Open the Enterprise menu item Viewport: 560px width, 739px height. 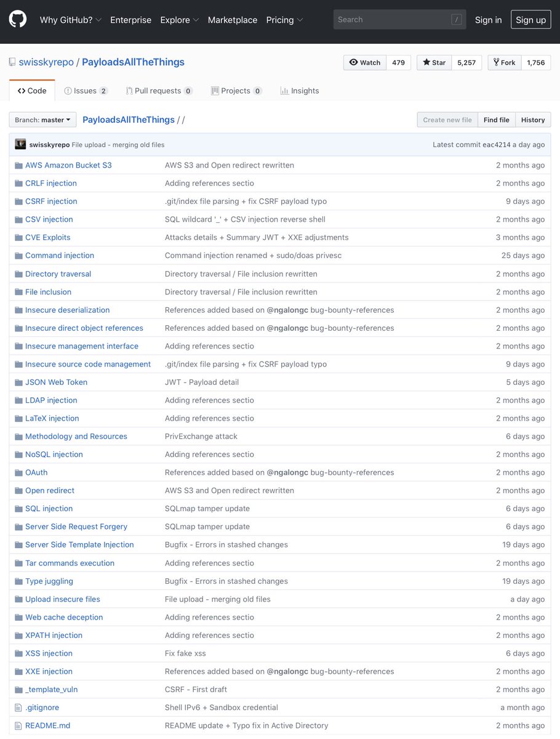pyautogui.click(x=130, y=20)
